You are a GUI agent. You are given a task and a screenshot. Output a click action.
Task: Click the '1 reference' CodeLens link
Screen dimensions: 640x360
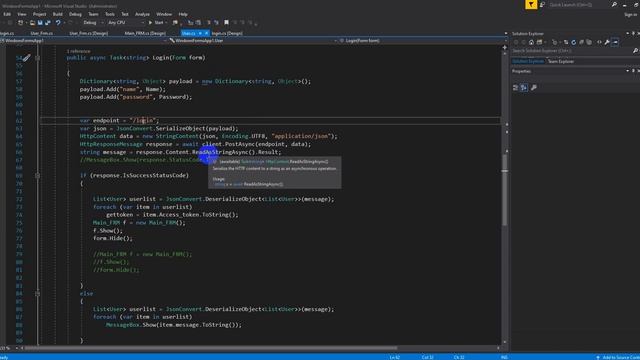(78, 51)
